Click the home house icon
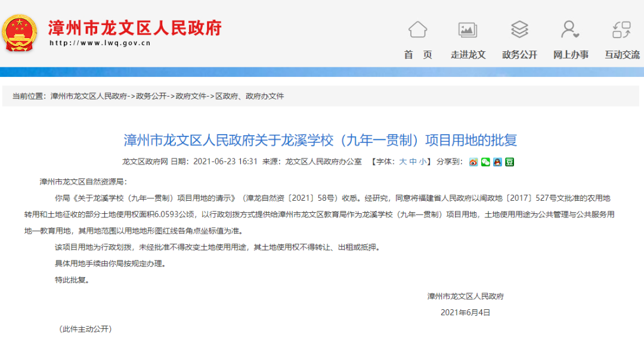Image resolution: width=644 pixels, height=342 pixels. click(x=417, y=29)
